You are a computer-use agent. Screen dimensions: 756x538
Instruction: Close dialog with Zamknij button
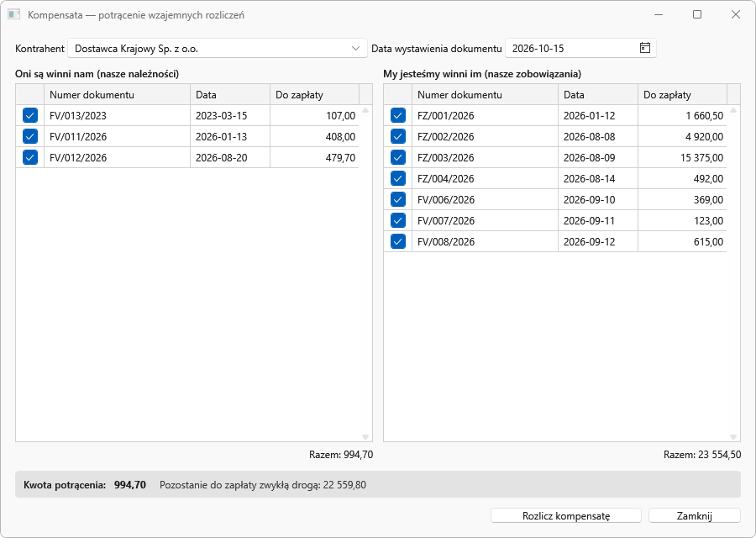(x=695, y=516)
